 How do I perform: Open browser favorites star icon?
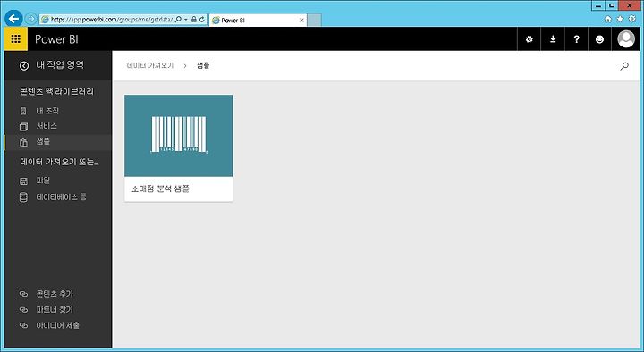[x=620, y=19]
